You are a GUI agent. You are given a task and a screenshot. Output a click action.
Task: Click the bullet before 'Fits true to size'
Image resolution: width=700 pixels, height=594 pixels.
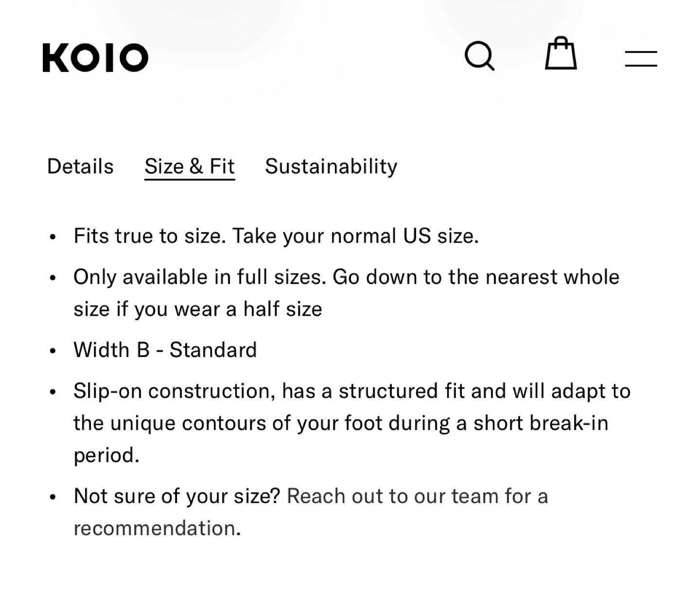(x=53, y=237)
